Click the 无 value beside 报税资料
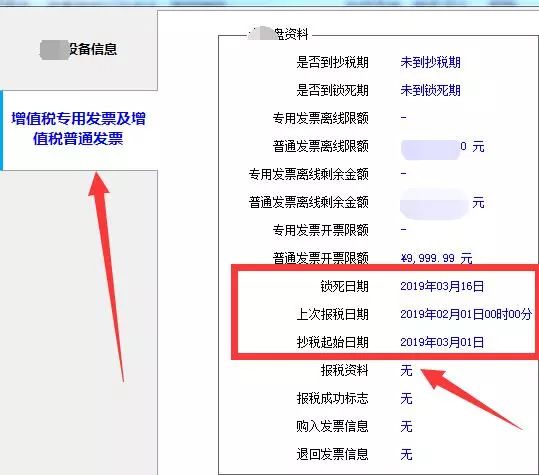This screenshot has width=539, height=475. 406,371
